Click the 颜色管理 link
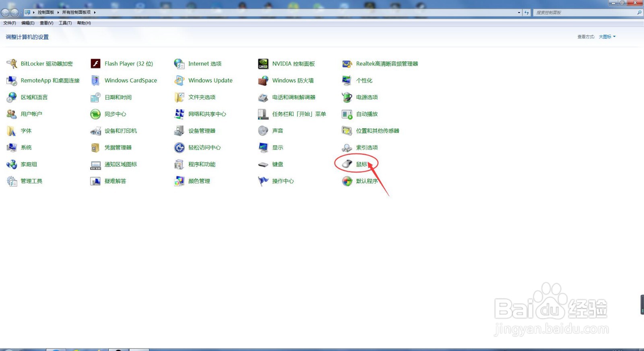 [199, 181]
